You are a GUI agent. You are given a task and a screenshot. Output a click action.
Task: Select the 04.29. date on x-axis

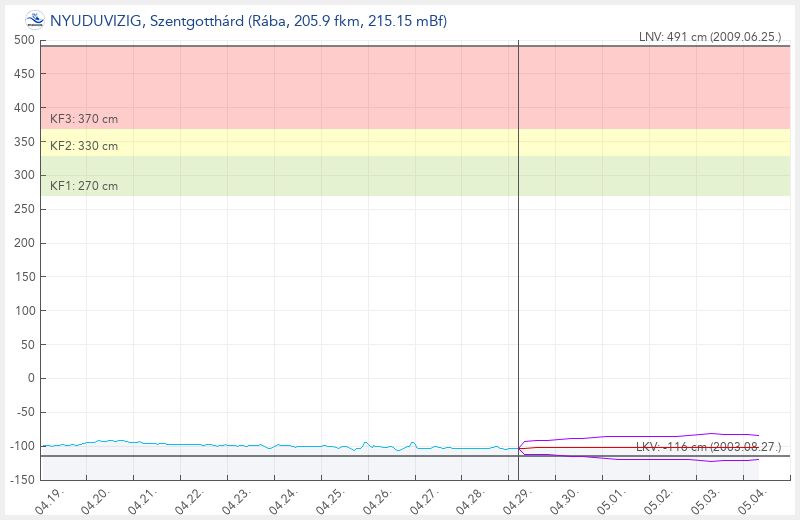[518, 498]
